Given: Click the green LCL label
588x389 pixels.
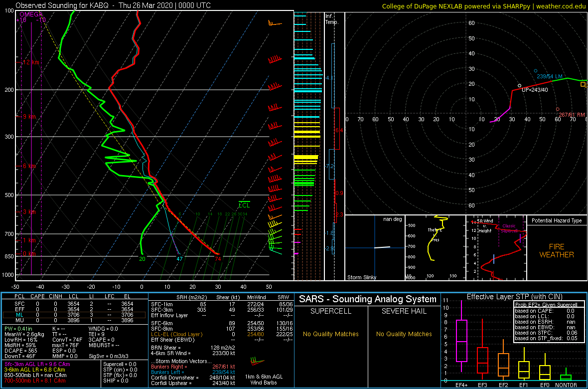Looking at the screenshot, I should coord(244,205).
